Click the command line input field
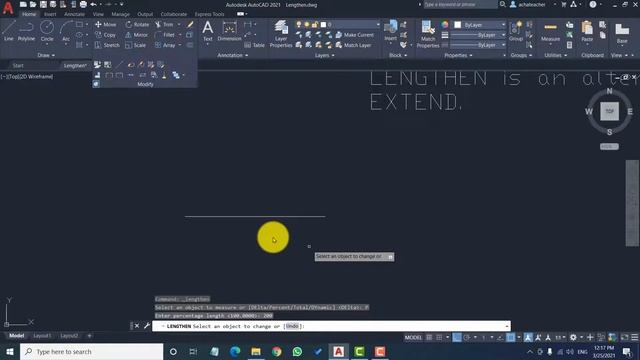This screenshot has width=640, height=360. (331, 326)
